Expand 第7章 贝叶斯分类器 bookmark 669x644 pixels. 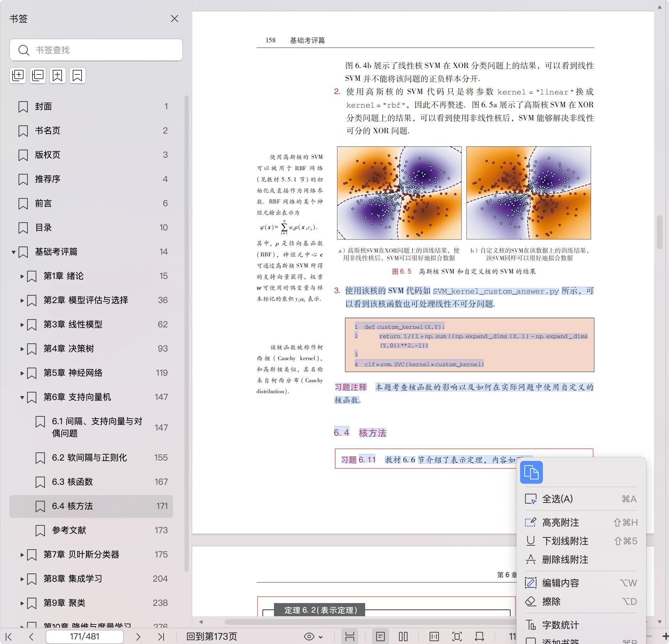click(22, 555)
